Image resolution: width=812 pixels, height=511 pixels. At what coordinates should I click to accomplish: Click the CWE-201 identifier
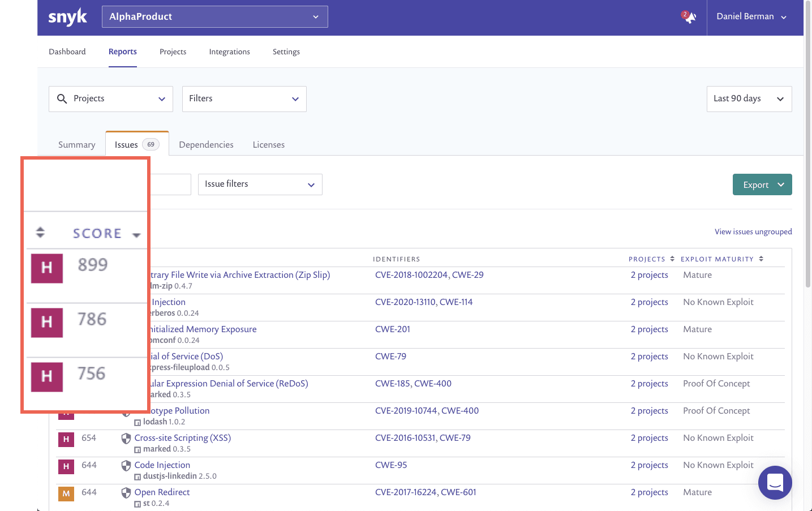393,329
